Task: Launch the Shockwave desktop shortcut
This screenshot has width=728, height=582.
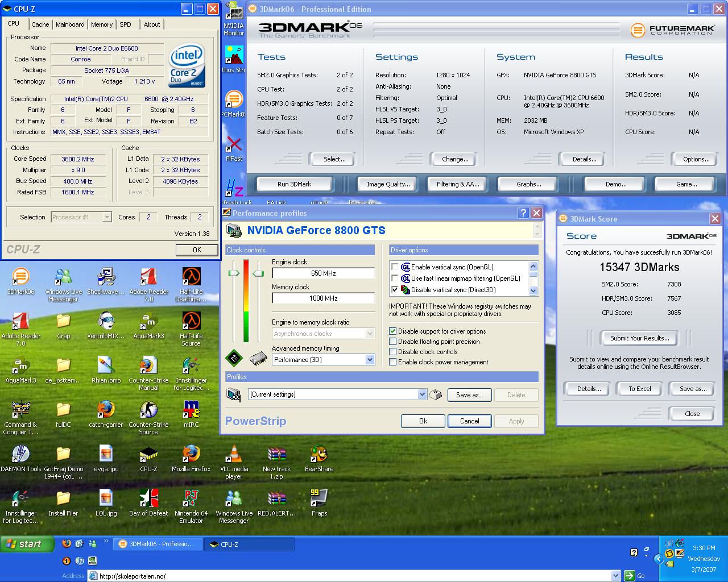Action: 106,277
